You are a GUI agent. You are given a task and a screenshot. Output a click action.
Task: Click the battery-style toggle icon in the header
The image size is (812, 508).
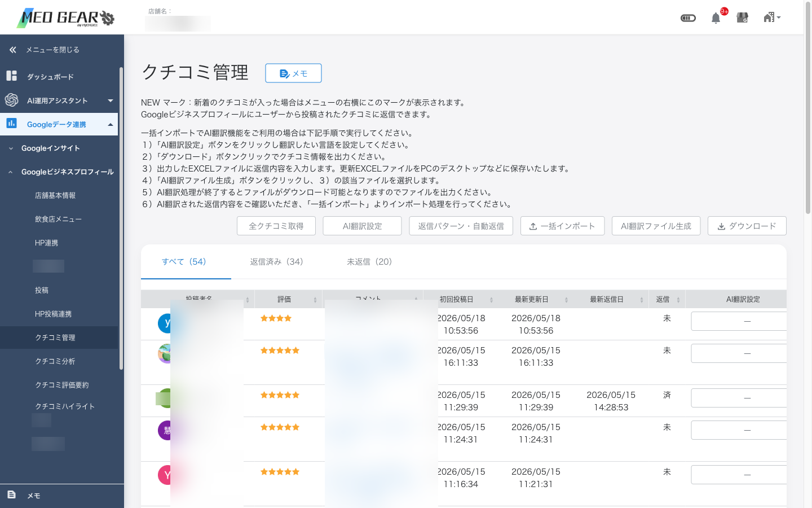[x=688, y=18]
